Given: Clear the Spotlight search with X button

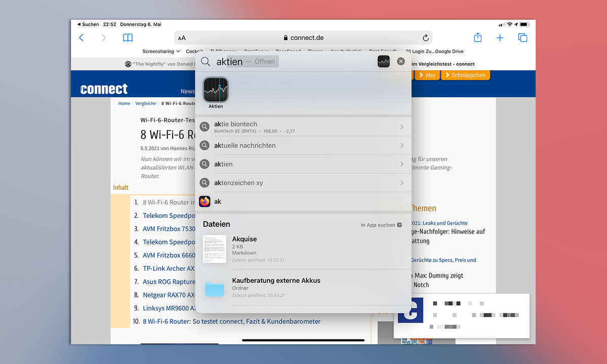Looking at the screenshot, I should [401, 61].
